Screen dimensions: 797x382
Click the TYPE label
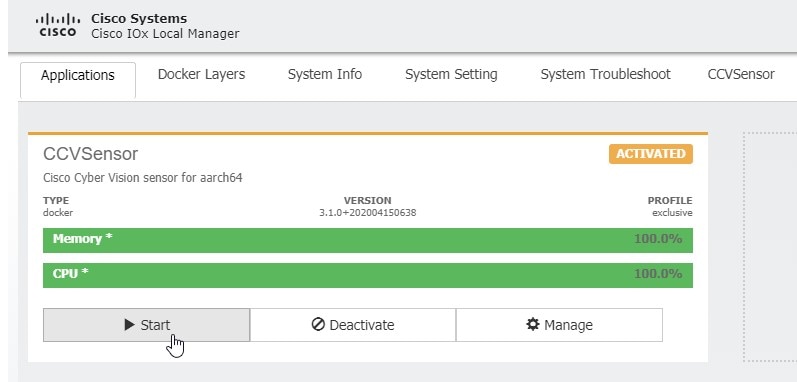click(x=56, y=201)
